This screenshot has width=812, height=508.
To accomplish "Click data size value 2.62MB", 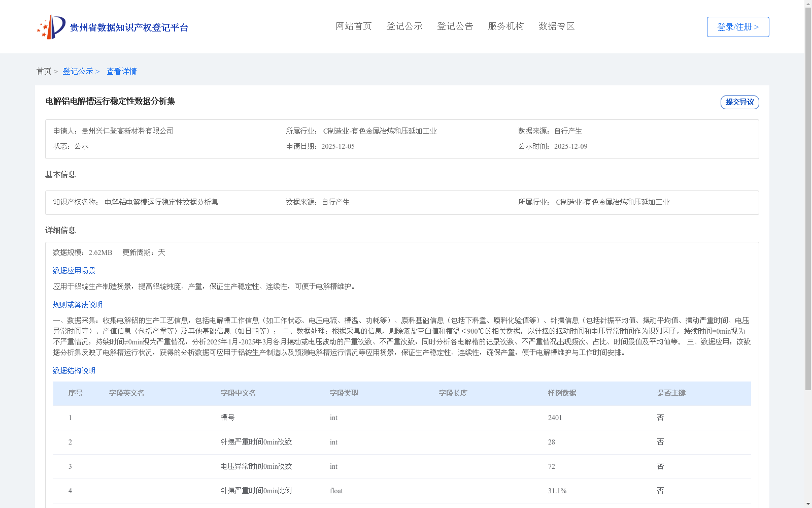I will [100, 252].
